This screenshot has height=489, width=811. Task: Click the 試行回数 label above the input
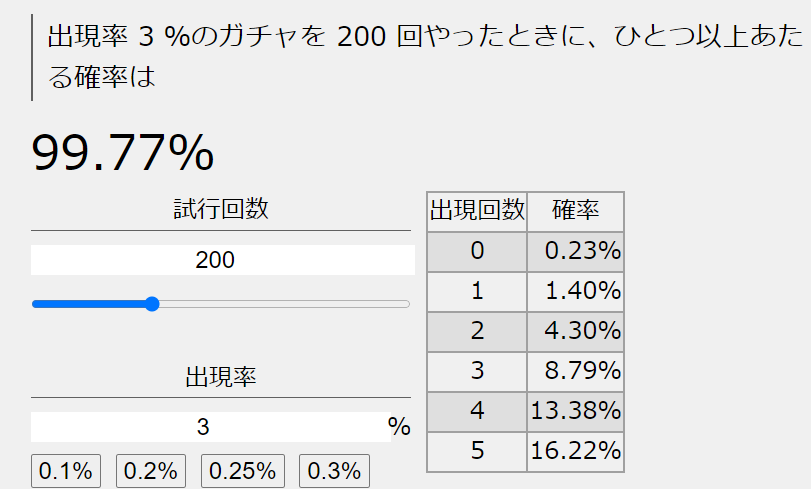pyautogui.click(x=220, y=209)
